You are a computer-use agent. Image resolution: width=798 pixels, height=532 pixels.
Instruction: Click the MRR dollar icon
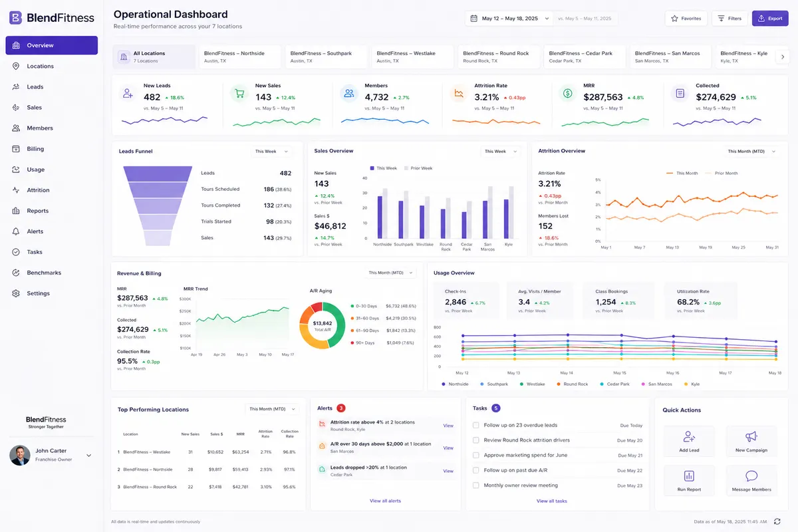coord(567,94)
